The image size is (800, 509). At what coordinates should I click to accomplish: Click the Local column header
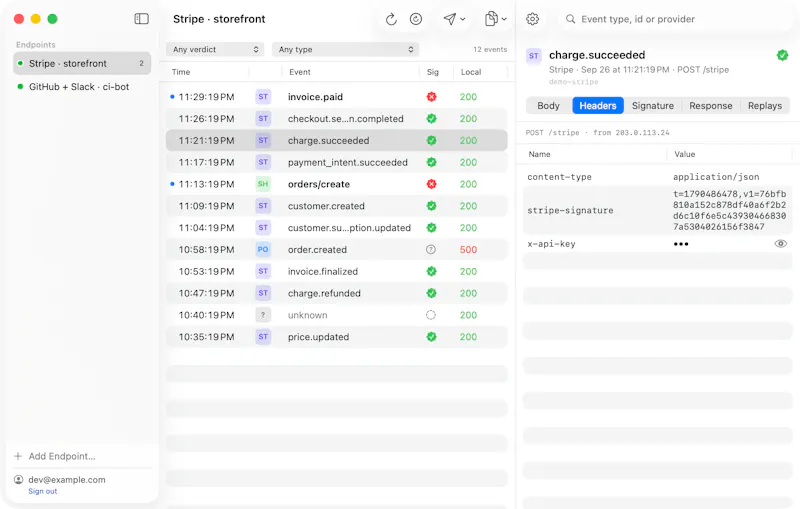tap(470, 72)
